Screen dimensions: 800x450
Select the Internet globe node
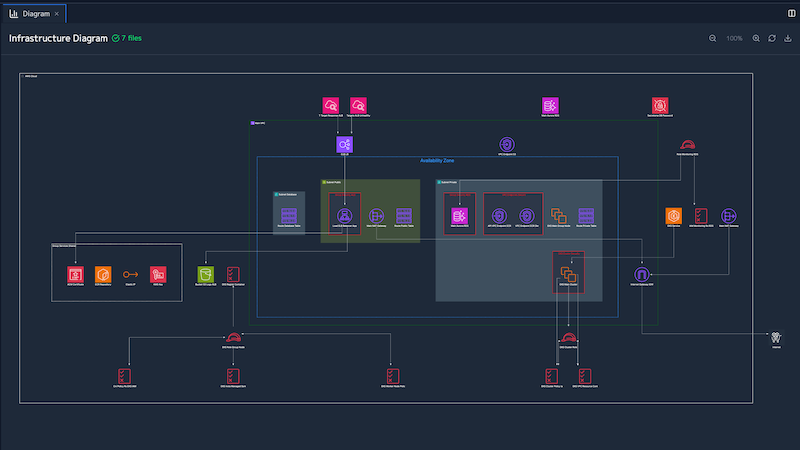pyautogui.click(x=776, y=338)
